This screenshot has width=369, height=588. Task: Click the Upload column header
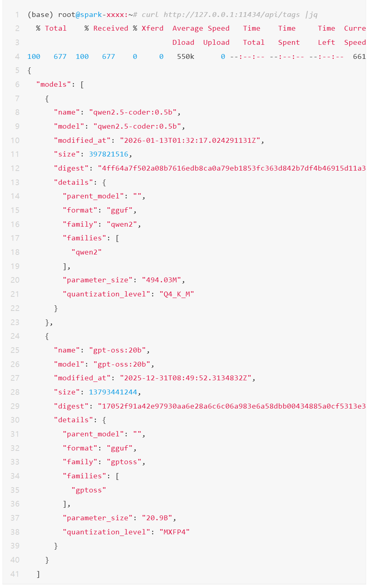pos(216,42)
